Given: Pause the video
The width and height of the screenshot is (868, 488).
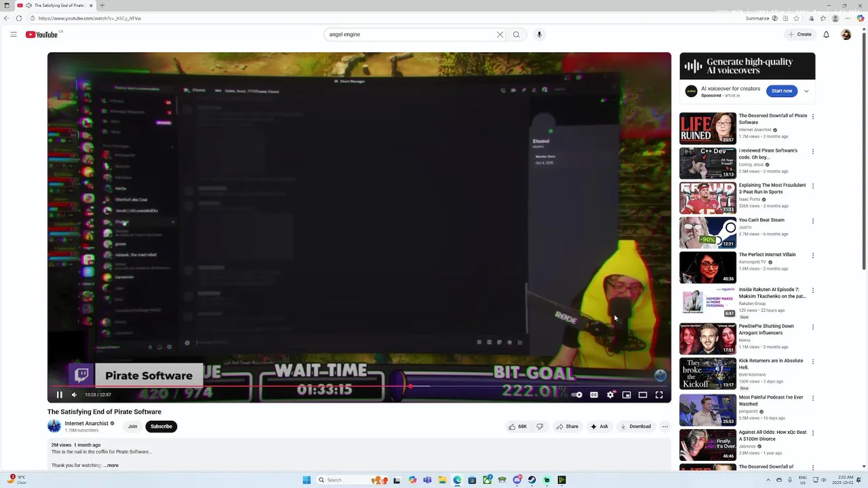Looking at the screenshot, I should [x=59, y=394].
